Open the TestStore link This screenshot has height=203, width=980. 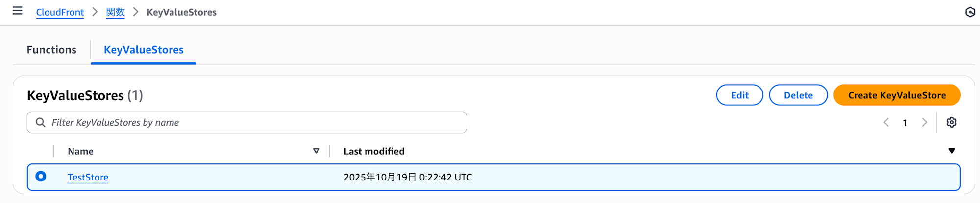click(88, 177)
